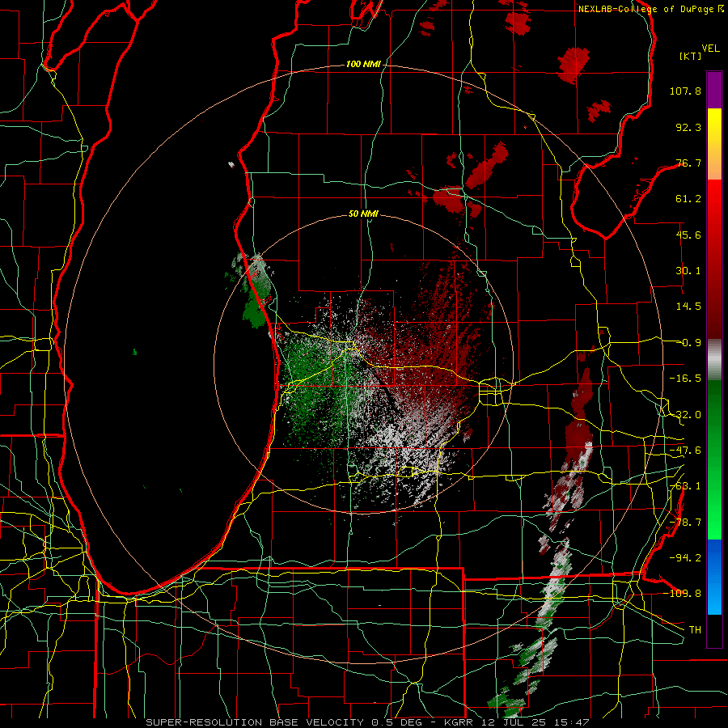Select the 61.2 velocity scale value
The height and width of the screenshot is (728, 728).
(688, 199)
